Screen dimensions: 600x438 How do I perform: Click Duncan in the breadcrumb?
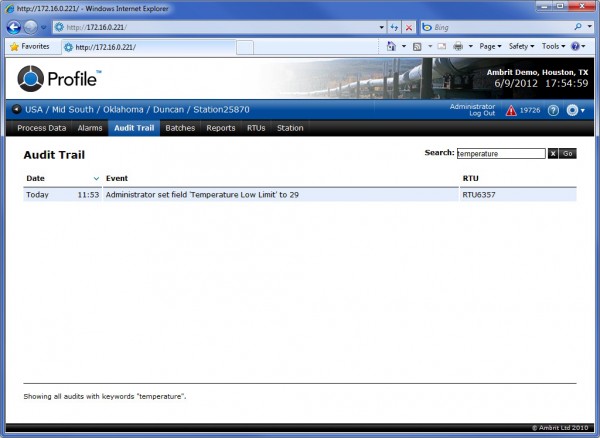168,109
